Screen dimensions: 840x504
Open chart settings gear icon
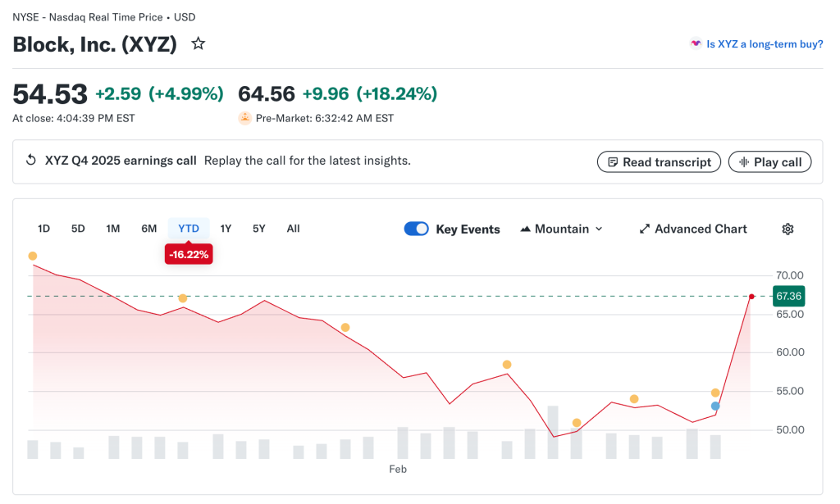[x=787, y=229]
